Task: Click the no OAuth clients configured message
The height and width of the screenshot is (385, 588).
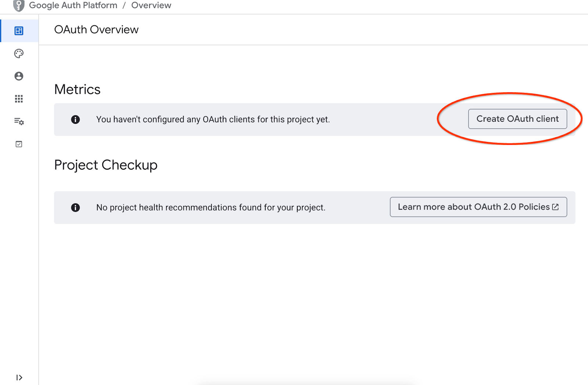Action: [x=213, y=120]
